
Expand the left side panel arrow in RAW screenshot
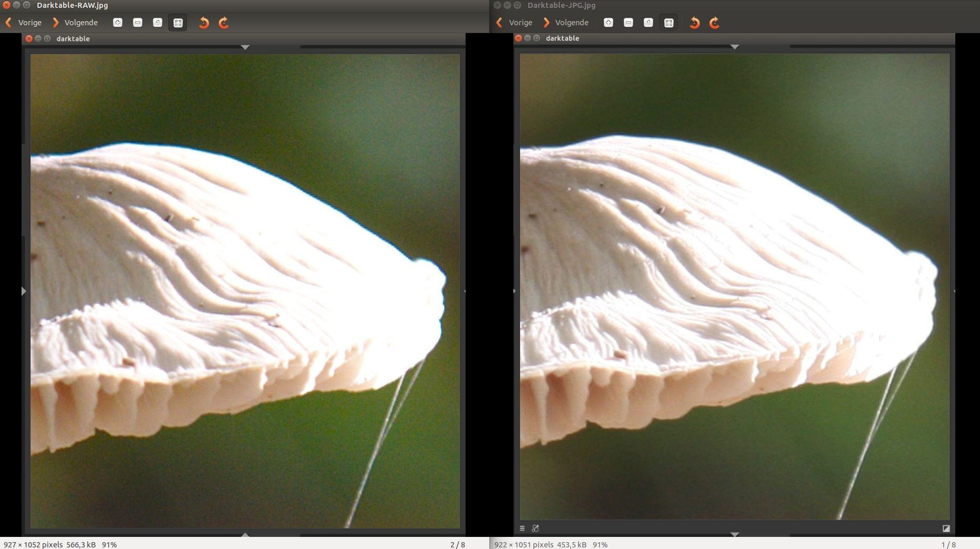[24, 291]
